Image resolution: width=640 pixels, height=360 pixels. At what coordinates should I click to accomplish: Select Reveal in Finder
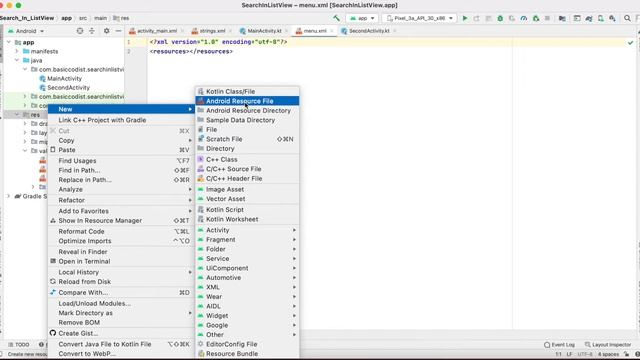click(x=121, y=252)
